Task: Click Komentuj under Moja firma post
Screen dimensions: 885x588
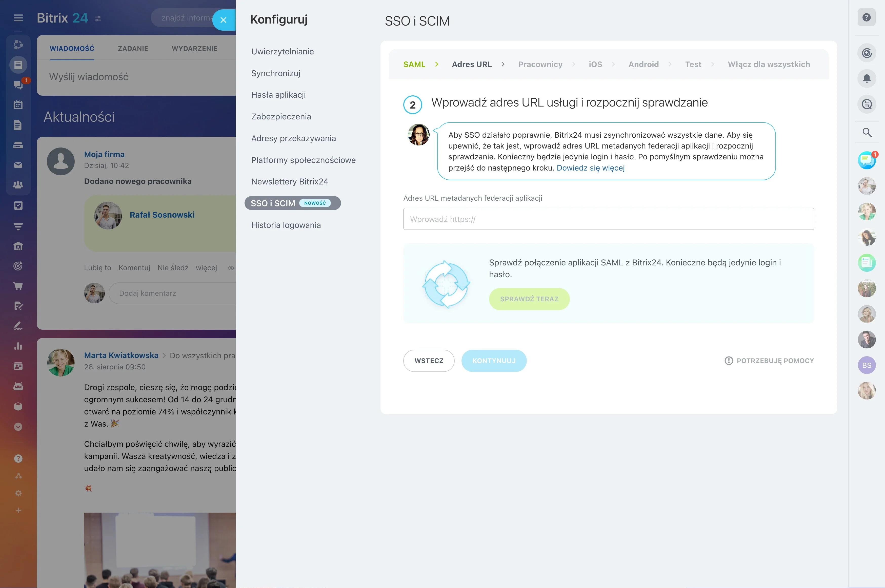Action: pyautogui.click(x=134, y=268)
